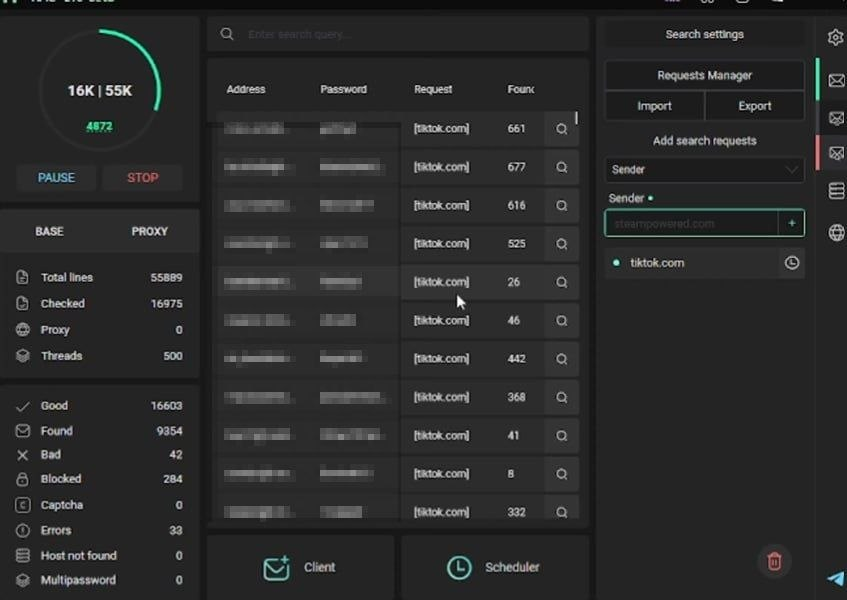Image resolution: width=847 pixels, height=600 pixels.
Task: Click the Request column header
Action: [433, 89]
